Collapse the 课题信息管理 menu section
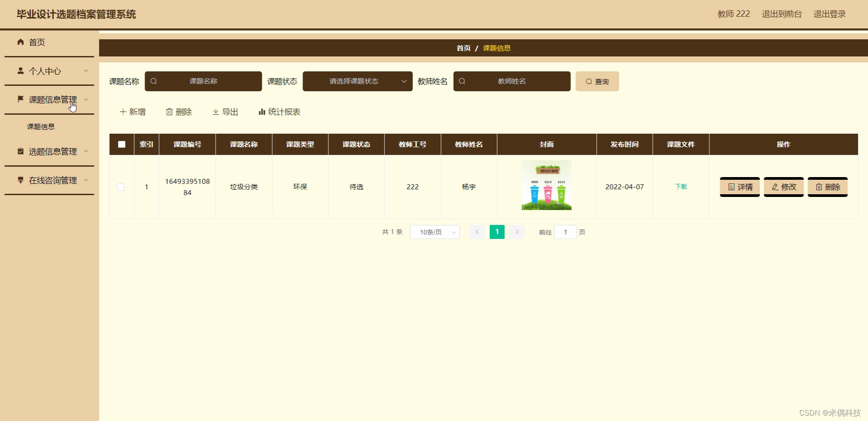Image resolution: width=868 pixels, height=421 pixels. coord(50,99)
